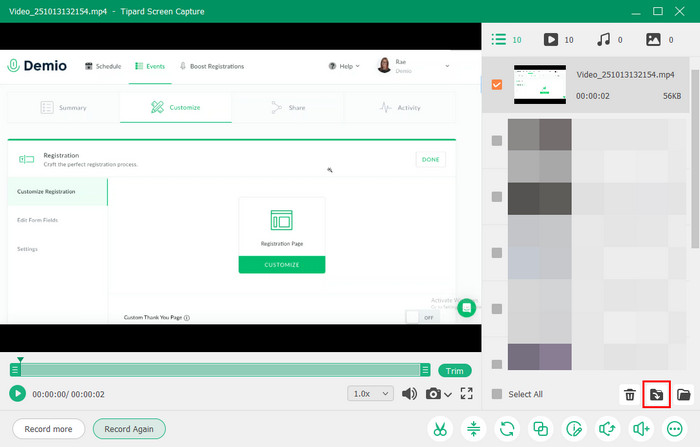Click the DONE button in Registration section
Image resolution: width=700 pixels, height=447 pixels.
[430, 159]
